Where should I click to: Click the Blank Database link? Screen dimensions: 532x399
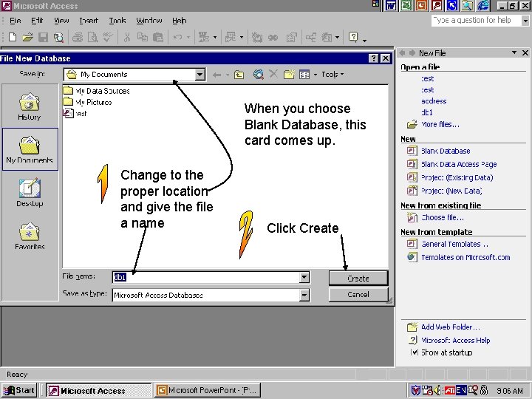click(446, 151)
